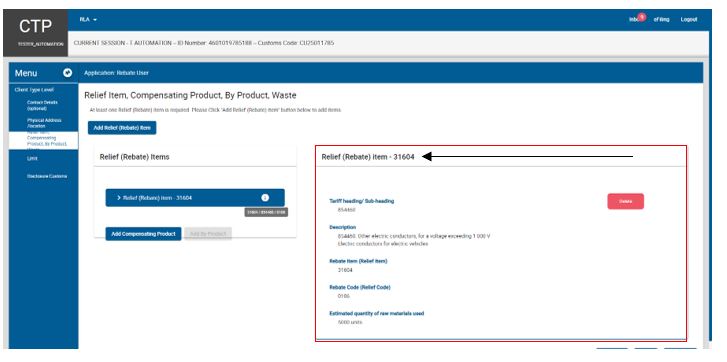Click the Rebate Code (Relief Code) label
The height and width of the screenshot is (362, 727).
click(x=360, y=287)
